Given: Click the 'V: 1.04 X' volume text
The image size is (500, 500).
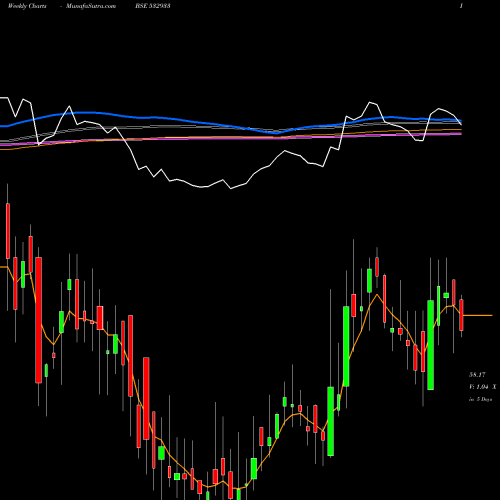Looking at the screenshot, I should [482, 387].
